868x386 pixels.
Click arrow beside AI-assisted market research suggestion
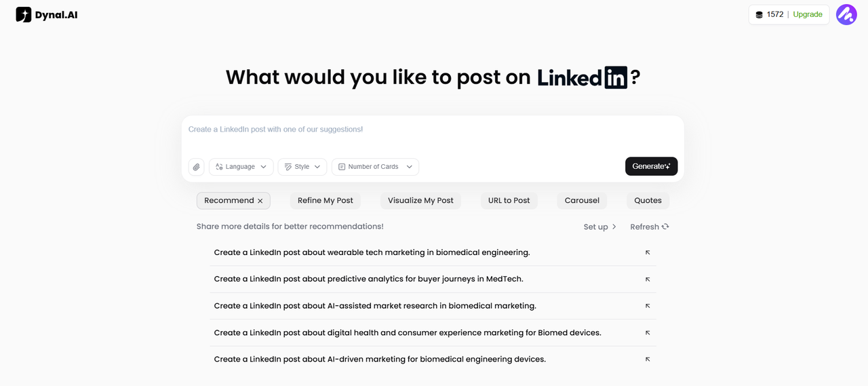[x=648, y=306]
